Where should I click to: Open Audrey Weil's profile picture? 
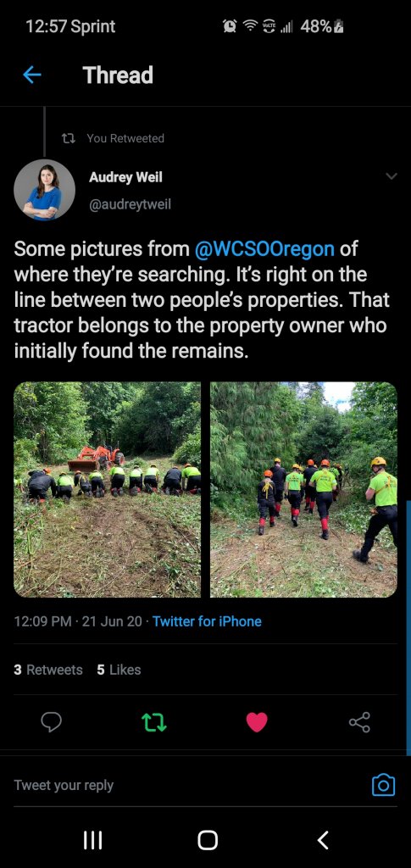pos(44,190)
